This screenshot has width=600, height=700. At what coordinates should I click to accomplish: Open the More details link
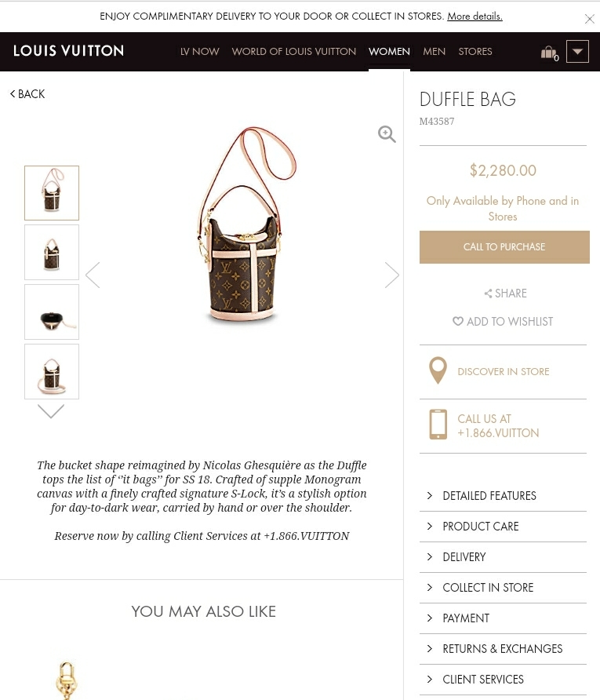click(475, 16)
